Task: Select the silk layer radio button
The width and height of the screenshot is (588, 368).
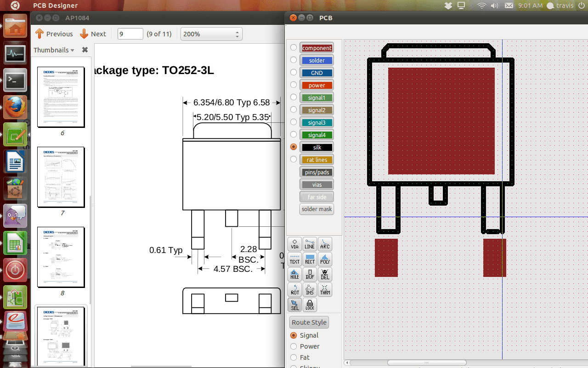Action: pyautogui.click(x=294, y=147)
